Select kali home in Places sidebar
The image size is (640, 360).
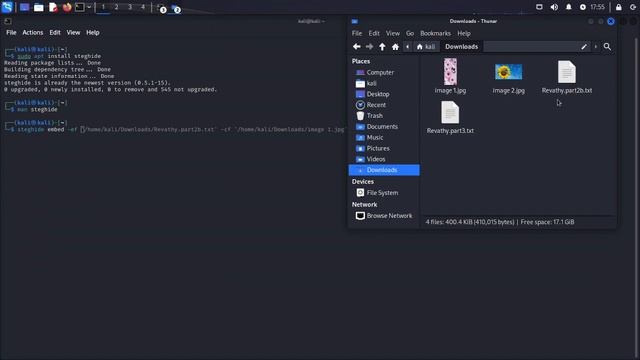click(x=384, y=83)
